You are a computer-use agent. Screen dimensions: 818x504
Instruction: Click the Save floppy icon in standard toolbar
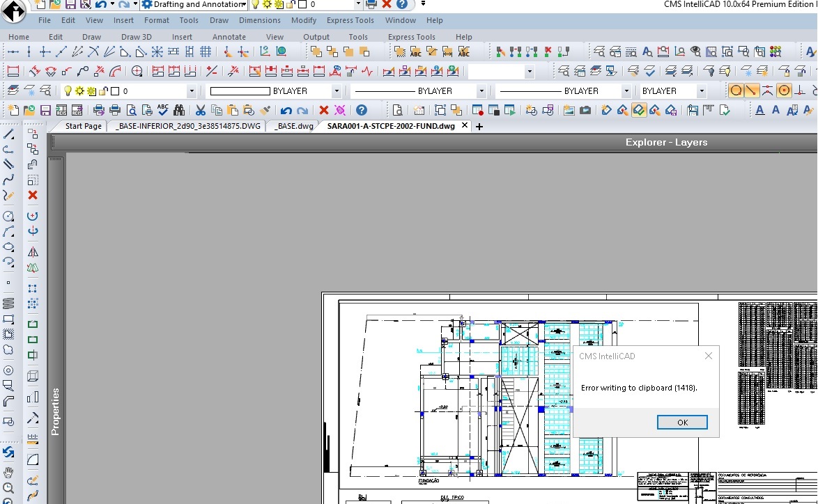point(45,110)
